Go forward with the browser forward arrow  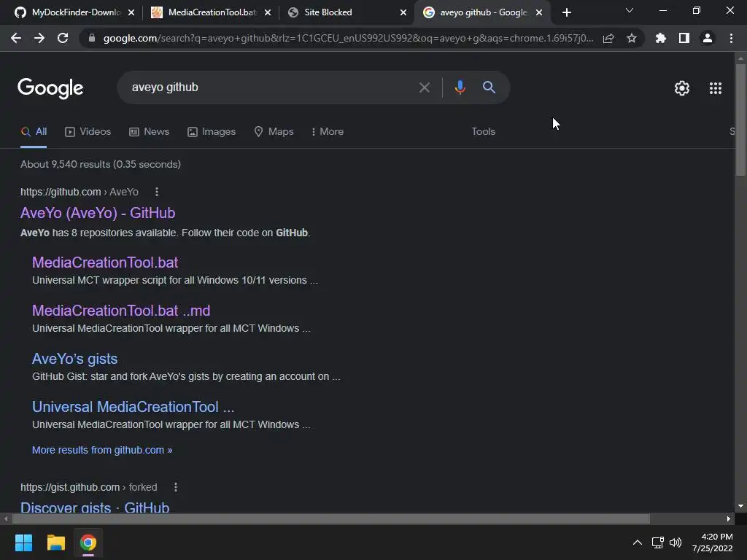click(39, 38)
